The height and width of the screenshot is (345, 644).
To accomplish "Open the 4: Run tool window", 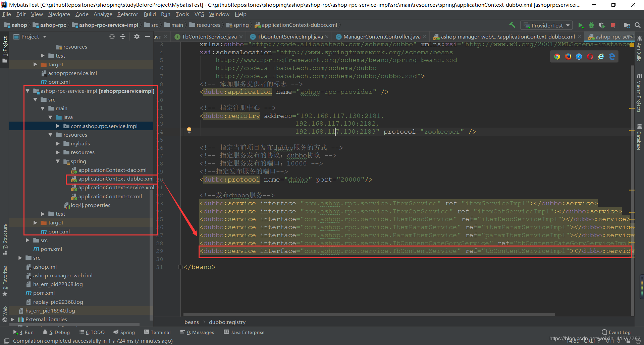I will coord(23,332).
